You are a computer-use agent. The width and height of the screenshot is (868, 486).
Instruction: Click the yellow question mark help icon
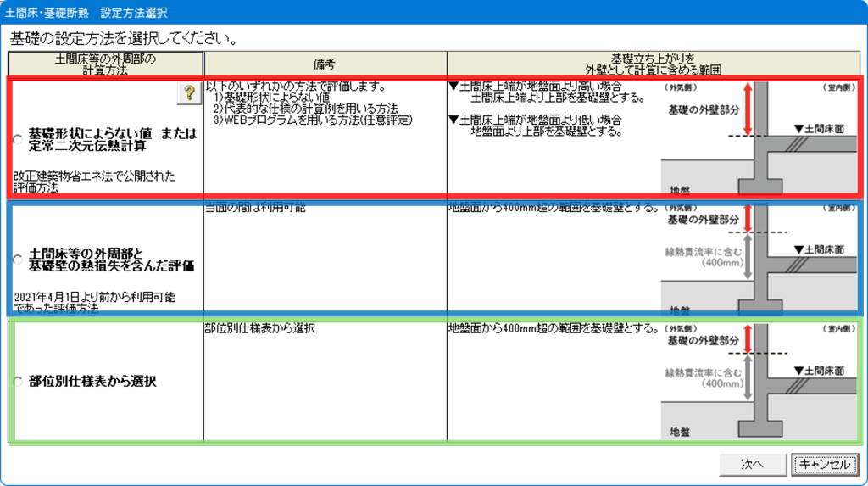[188, 94]
